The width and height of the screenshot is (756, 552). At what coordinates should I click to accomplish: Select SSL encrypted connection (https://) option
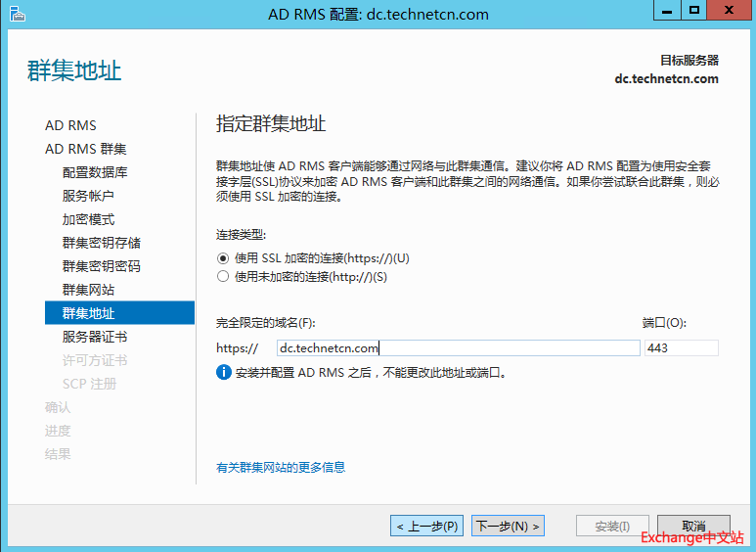pos(223,258)
